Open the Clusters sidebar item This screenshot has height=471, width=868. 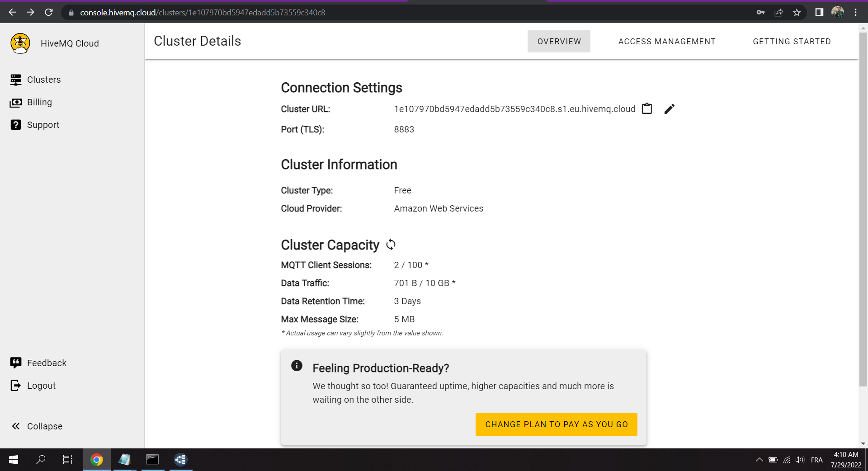(44, 80)
